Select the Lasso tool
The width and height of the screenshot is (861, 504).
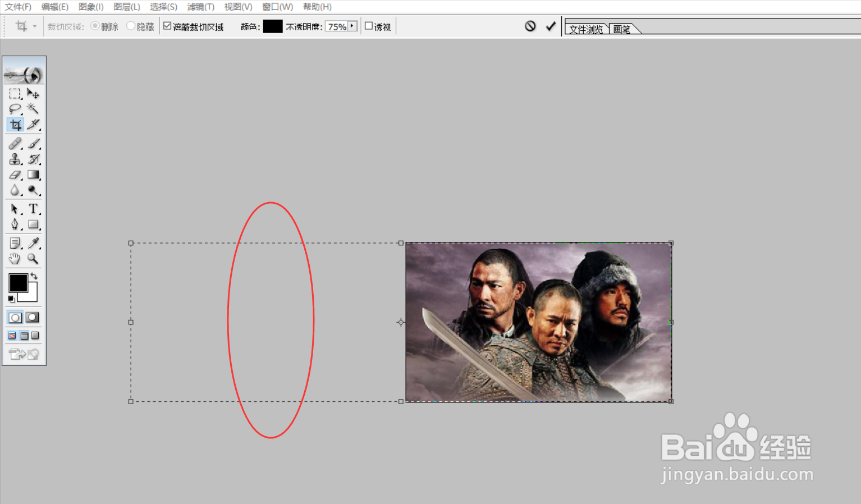point(15,109)
